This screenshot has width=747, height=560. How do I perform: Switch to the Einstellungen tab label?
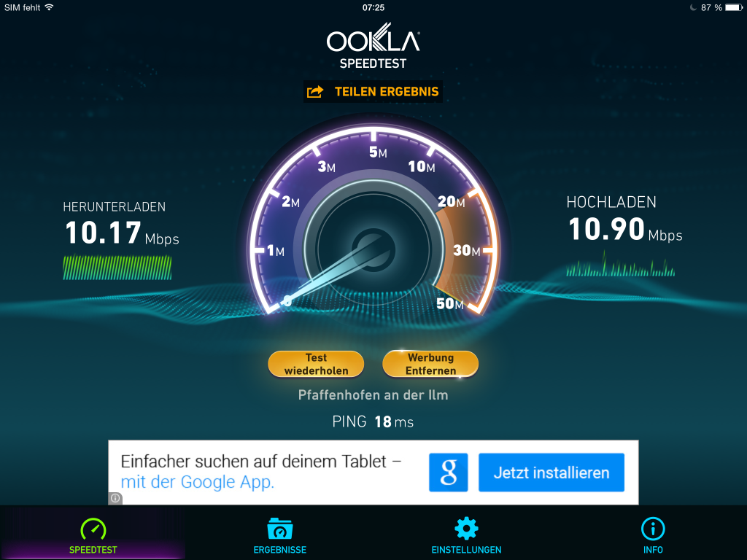point(466,550)
